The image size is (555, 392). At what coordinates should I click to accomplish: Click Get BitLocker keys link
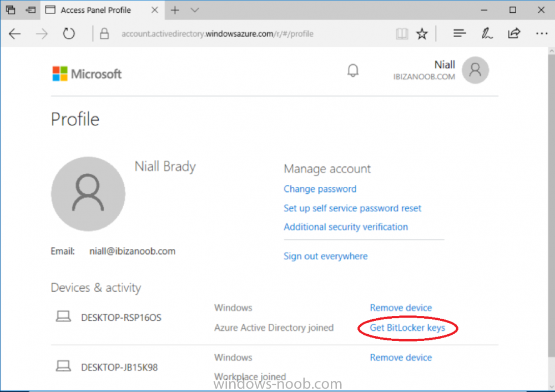pos(407,328)
